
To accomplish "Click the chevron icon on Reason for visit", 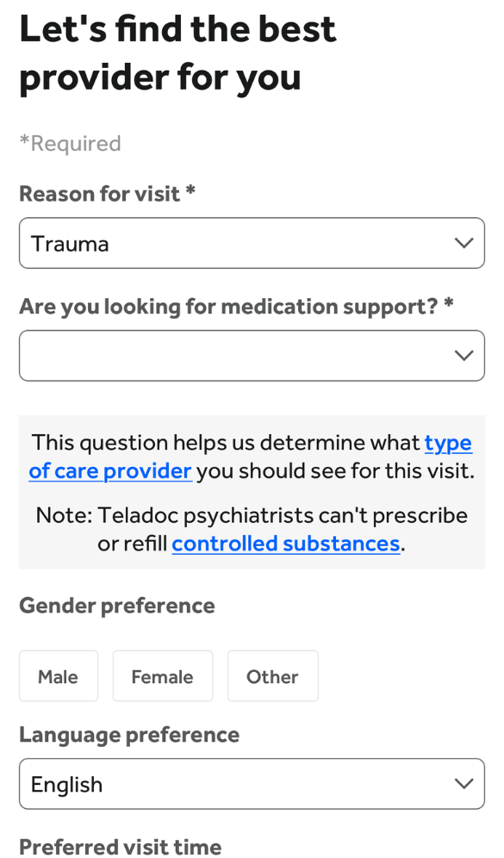I will coord(464,243).
